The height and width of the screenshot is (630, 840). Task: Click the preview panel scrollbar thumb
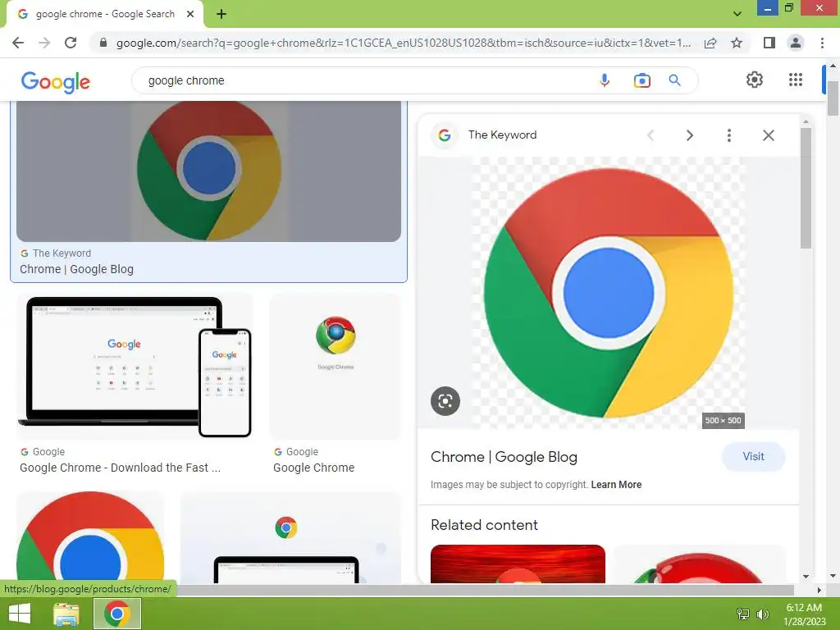(x=806, y=188)
